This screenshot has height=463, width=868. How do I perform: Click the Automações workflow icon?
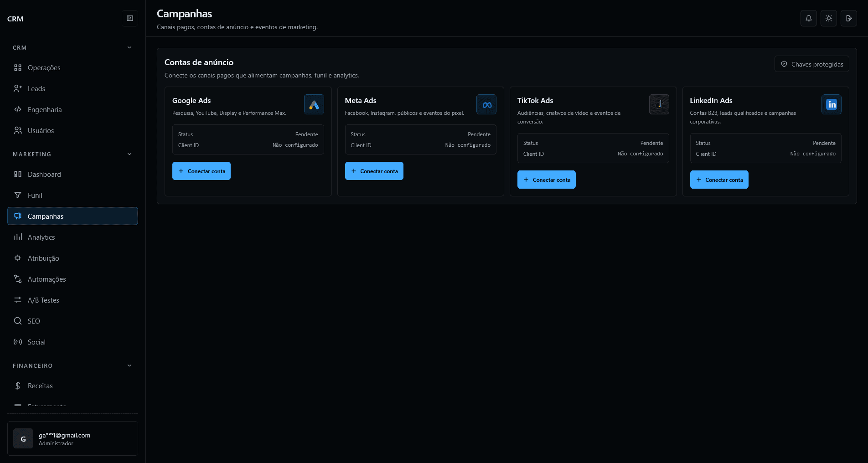(x=18, y=279)
